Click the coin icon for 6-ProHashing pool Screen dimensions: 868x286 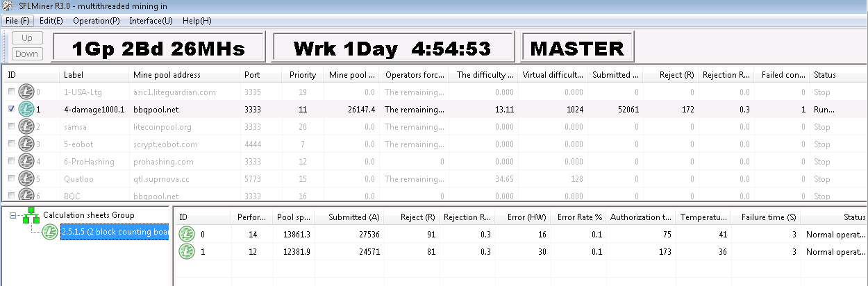pos(26,162)
